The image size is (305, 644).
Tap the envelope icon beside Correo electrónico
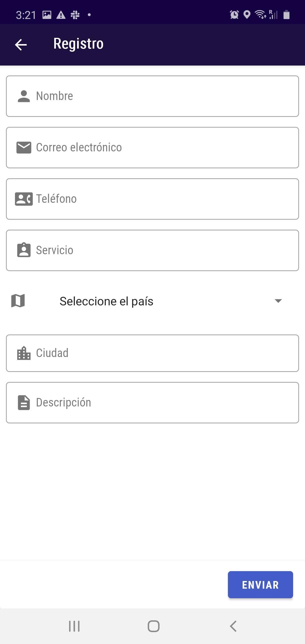[x=24, y=147]
